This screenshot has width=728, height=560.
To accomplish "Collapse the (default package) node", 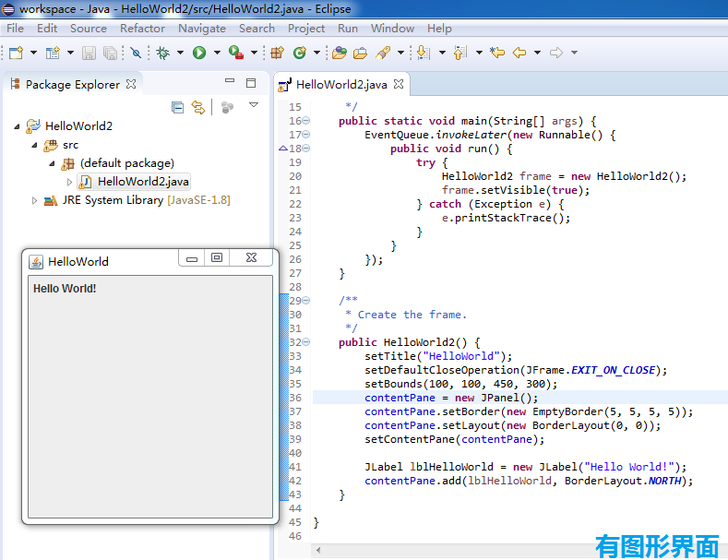I will point(52,163).
